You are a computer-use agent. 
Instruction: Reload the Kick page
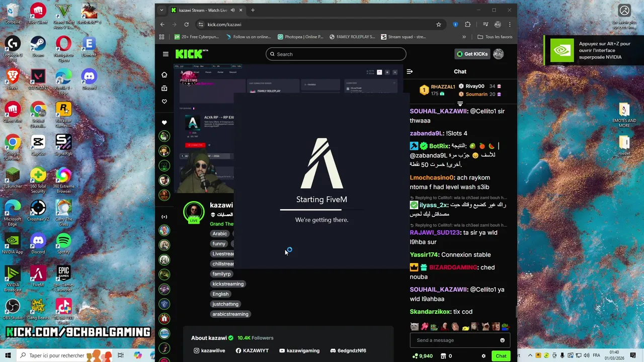[x=187, y=25]
